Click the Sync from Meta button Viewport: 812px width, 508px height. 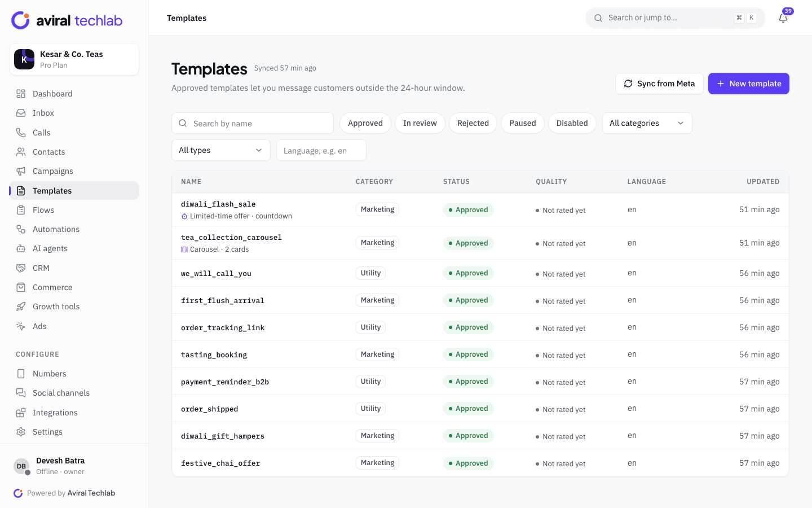tap(659, 84)
